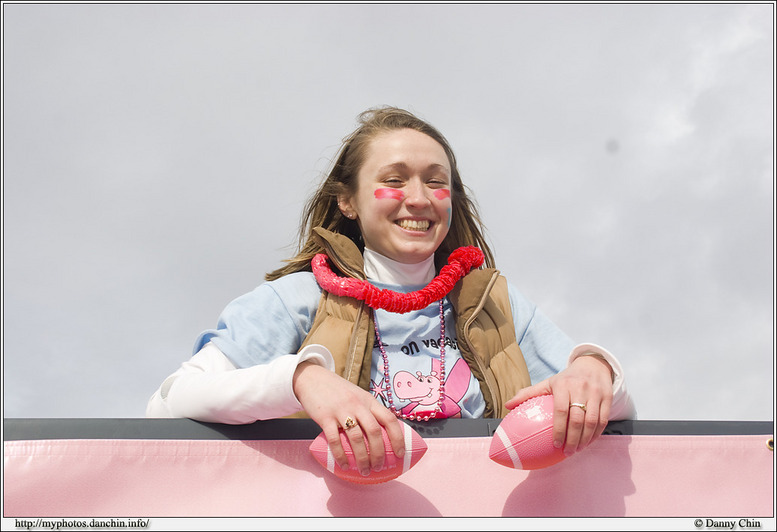Click the dark railing edge above banner
This screenshot has width=777, height=532.
point(150,428)
